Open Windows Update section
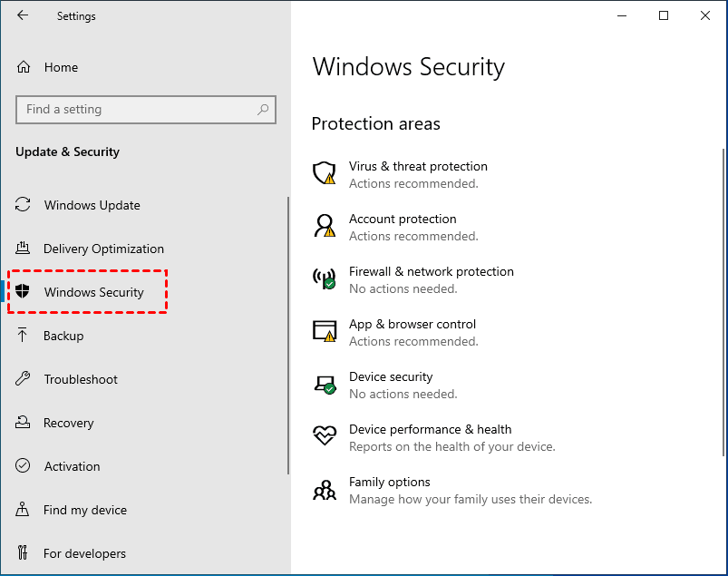728x576 pixels. pyautogui.click(x=92, y=205)
